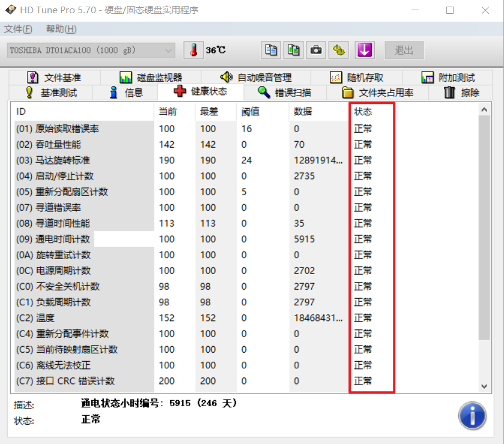Open the 文件夹占用率 tab
This screenshot has width=504, height=444.
coord(378,93)
